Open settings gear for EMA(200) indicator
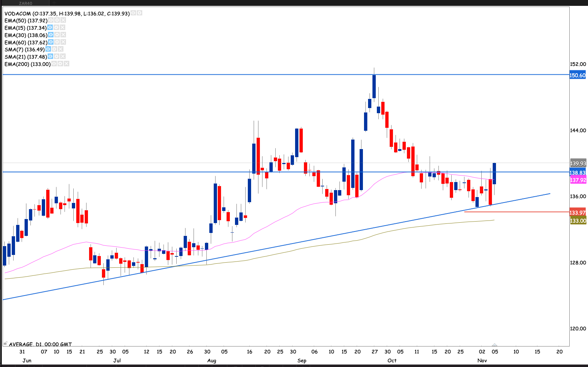 [x=60, y=64]
